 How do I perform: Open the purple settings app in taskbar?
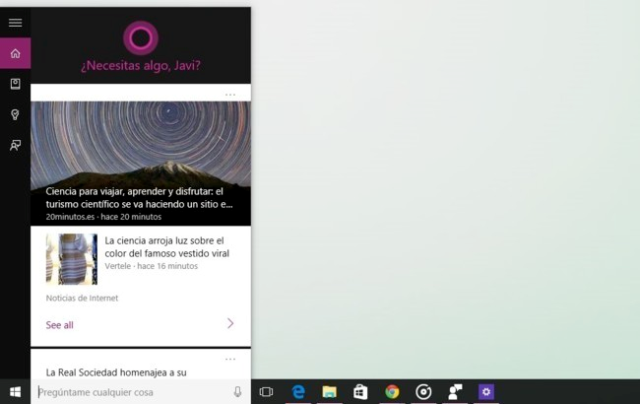click(x=486, y=392)
